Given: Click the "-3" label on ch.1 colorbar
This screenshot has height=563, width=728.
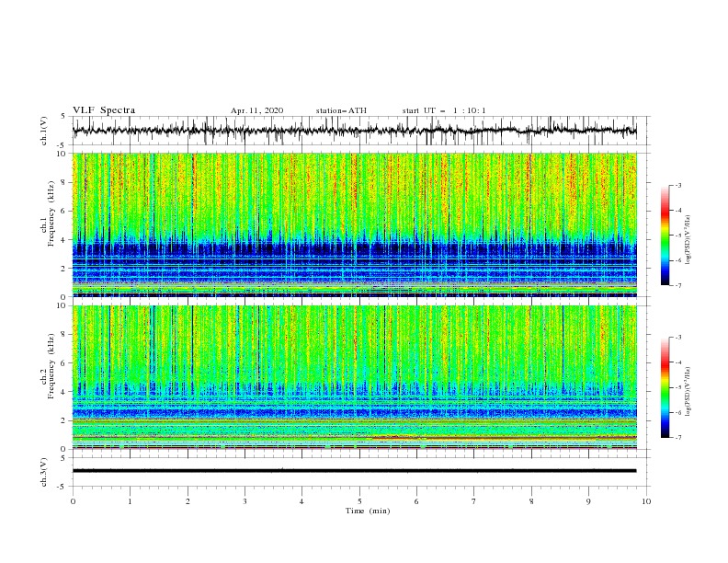Looking at the screenshot, I should click(678, 186).
